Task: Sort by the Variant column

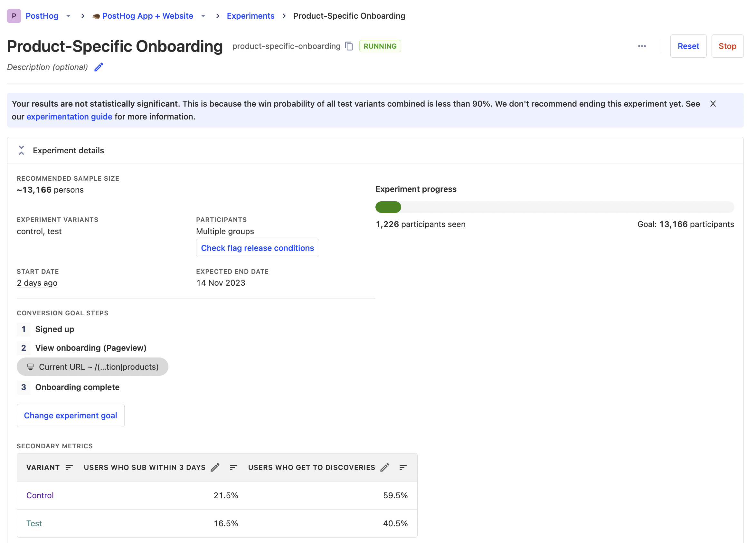Action: pos(69,467)
